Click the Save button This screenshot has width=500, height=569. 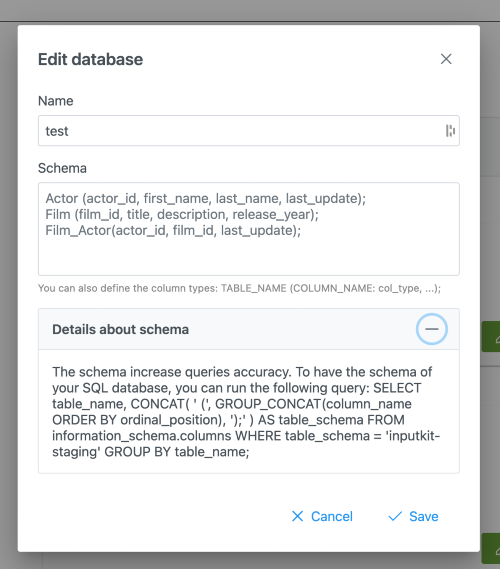click(x=413, y=516)
